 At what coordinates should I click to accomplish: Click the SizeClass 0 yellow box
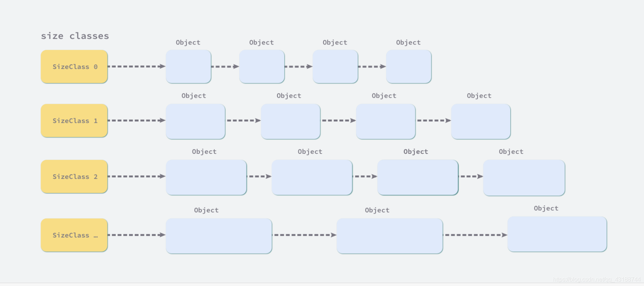click(74, 67)
